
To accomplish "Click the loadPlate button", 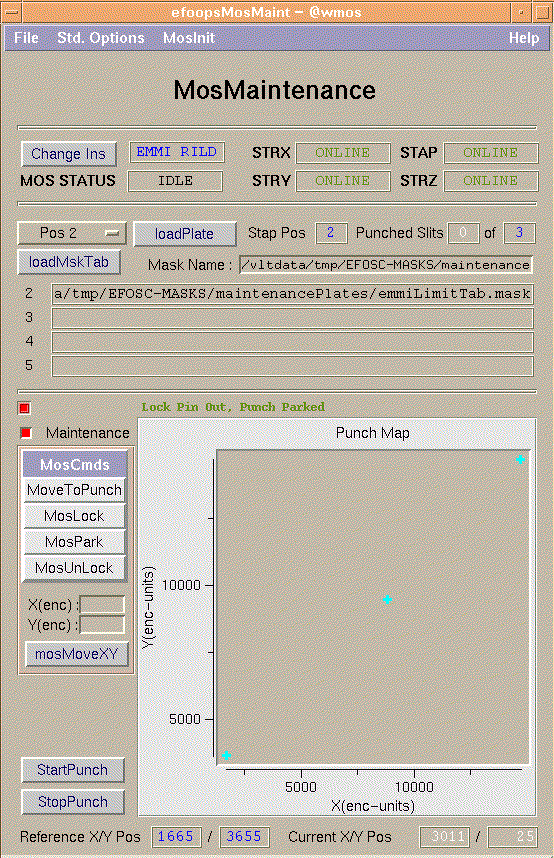I will (x=184, y=234).
